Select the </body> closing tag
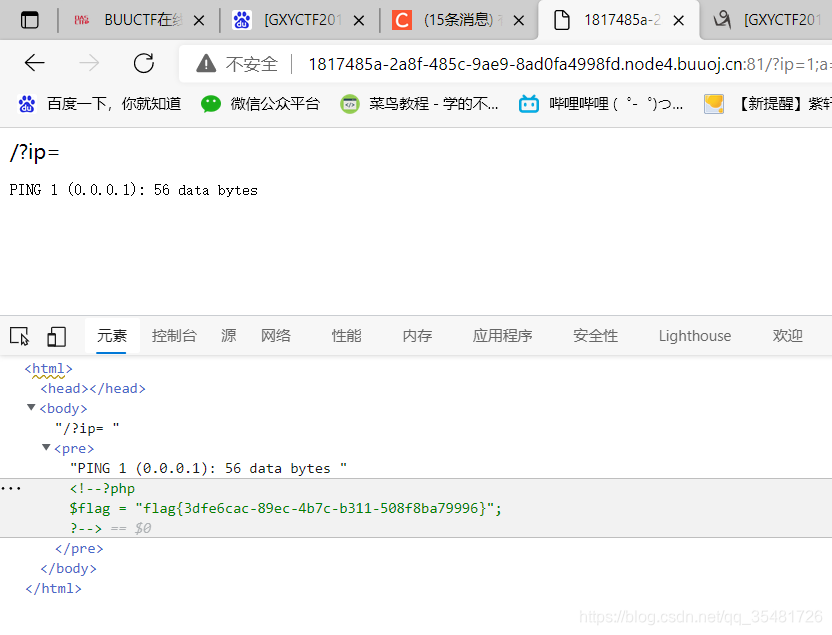Screen dimensions: 832x635 tap(68, 569)
